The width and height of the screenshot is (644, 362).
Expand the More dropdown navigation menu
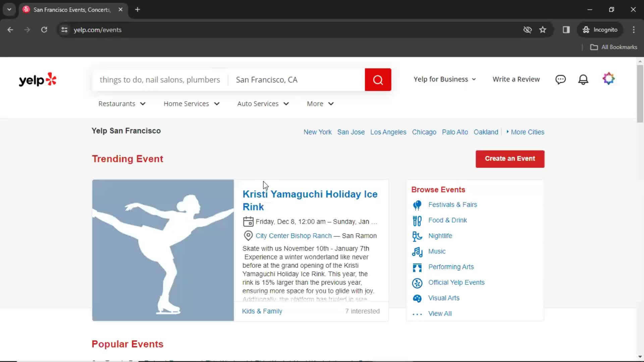coord(320,104)
